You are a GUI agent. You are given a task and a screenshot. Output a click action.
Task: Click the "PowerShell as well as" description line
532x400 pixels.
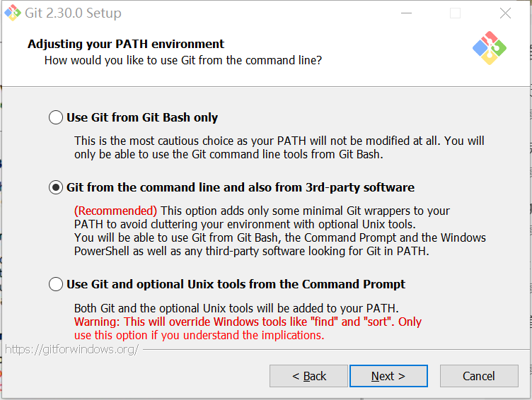[x=251, y=251]
